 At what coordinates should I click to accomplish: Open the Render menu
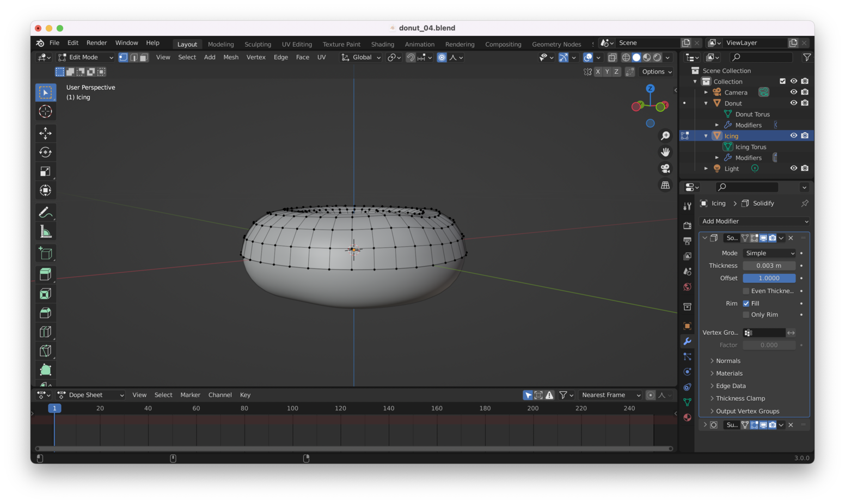(x=96, y=43)
